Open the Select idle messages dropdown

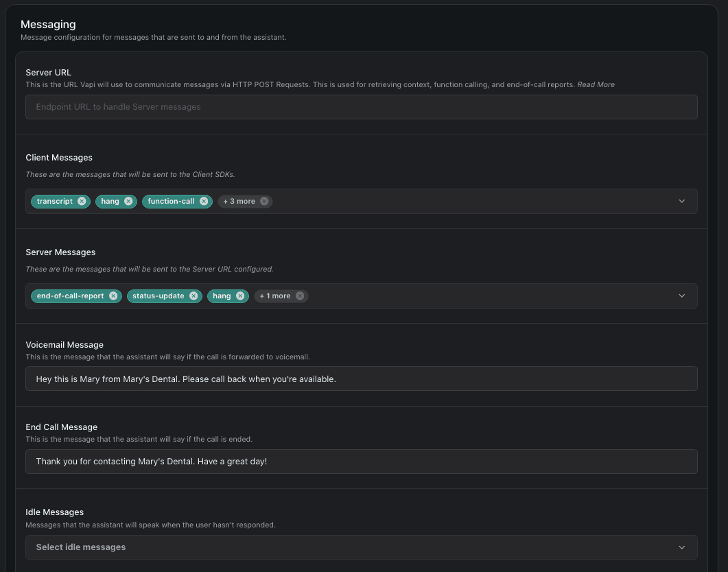pyautogui.click(x=361, y=547)
